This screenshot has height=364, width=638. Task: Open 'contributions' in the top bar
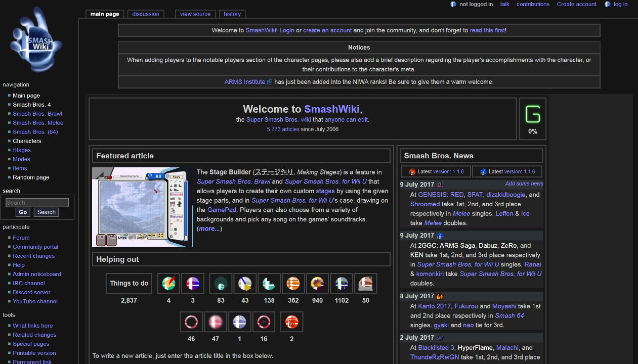pyautogui.click(x=533, y=4)
